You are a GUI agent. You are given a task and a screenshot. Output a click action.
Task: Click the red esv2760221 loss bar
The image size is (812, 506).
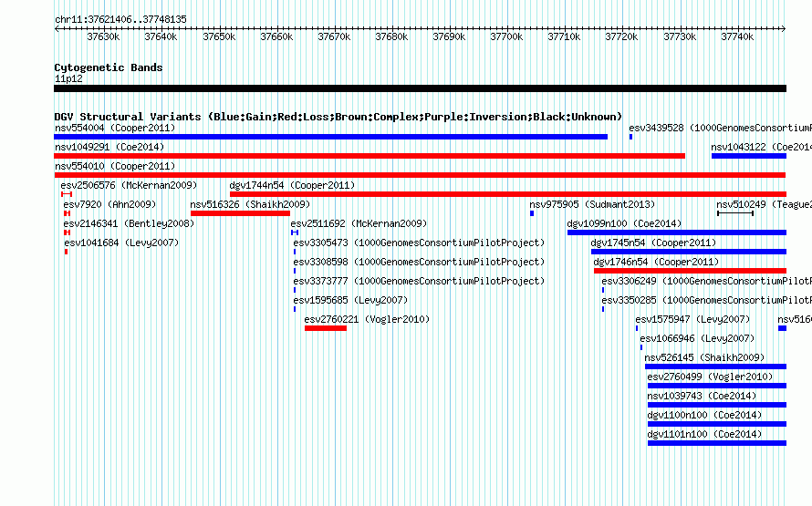[325, 328]
